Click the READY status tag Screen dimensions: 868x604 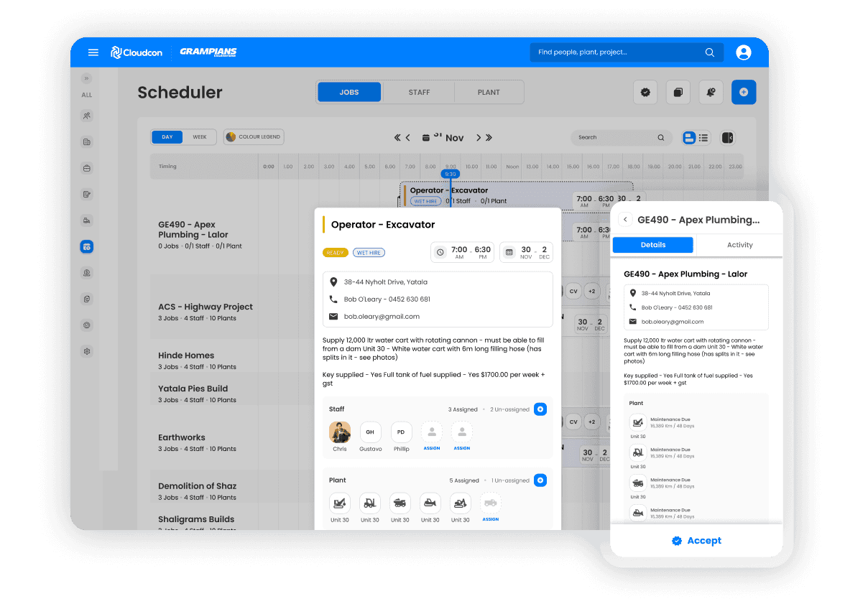click(336, 253)
